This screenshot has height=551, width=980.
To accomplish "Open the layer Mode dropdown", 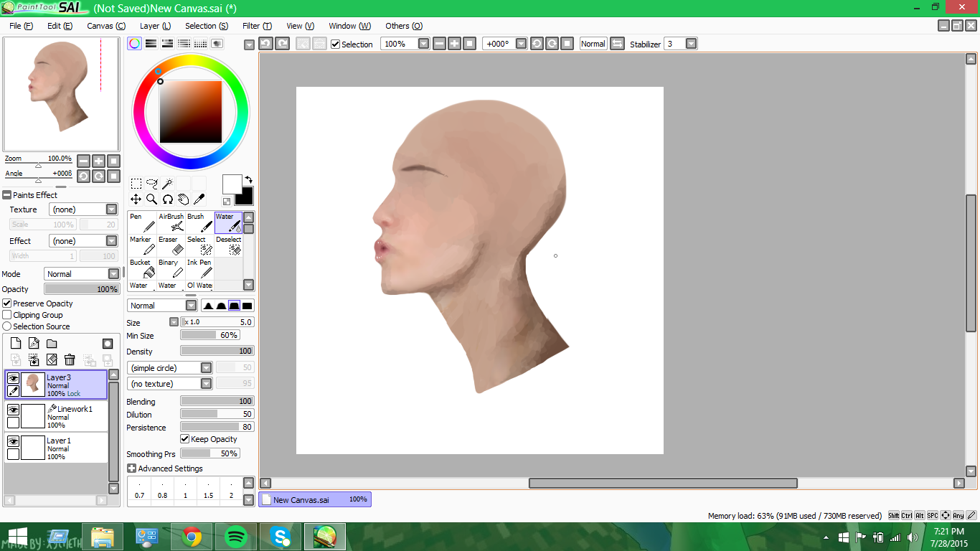I will coord(82,274).
